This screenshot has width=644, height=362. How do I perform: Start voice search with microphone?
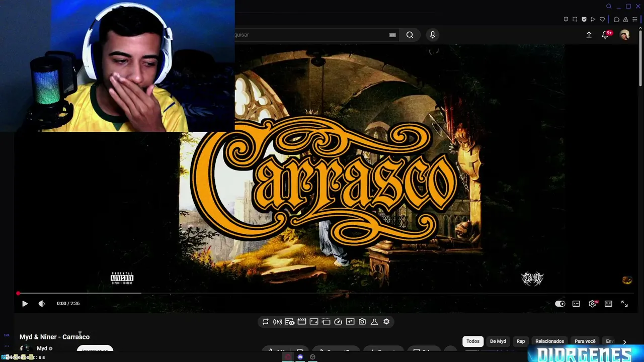[433, 35]
